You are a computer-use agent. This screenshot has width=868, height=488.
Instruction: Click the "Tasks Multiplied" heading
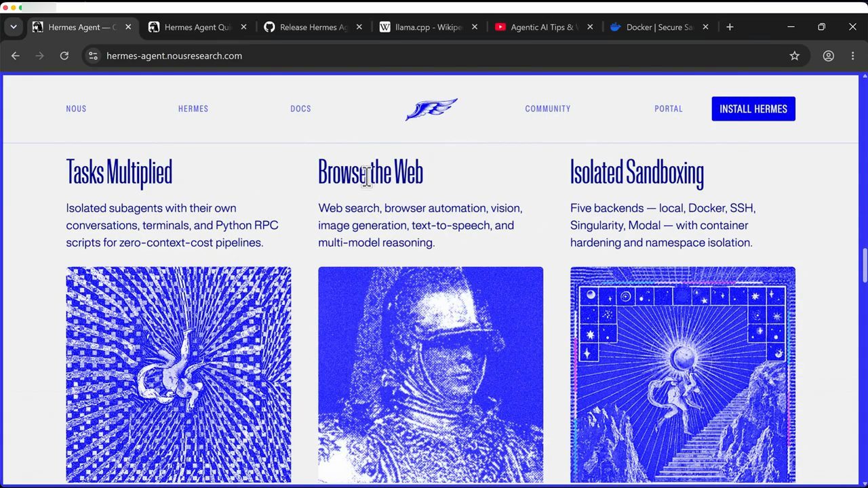[119, 173]
